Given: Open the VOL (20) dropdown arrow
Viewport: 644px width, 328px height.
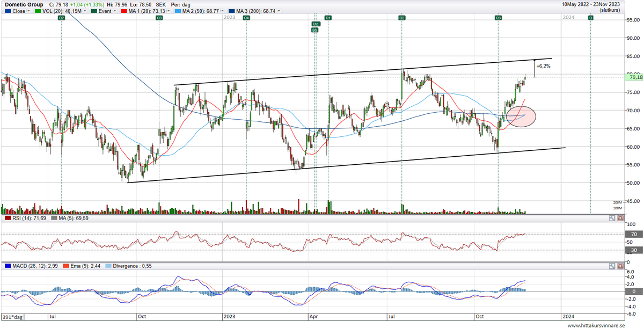Looking at the screenshot, I should tap(85, 11).
